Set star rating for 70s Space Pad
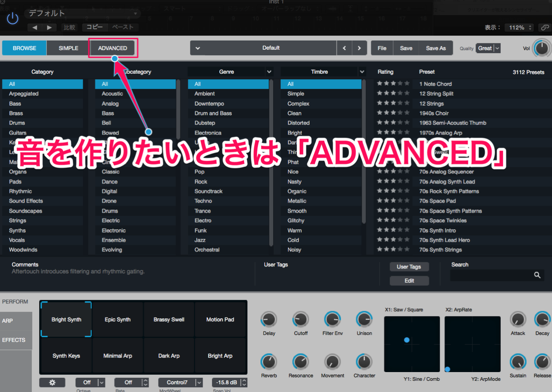 point(393,201)
